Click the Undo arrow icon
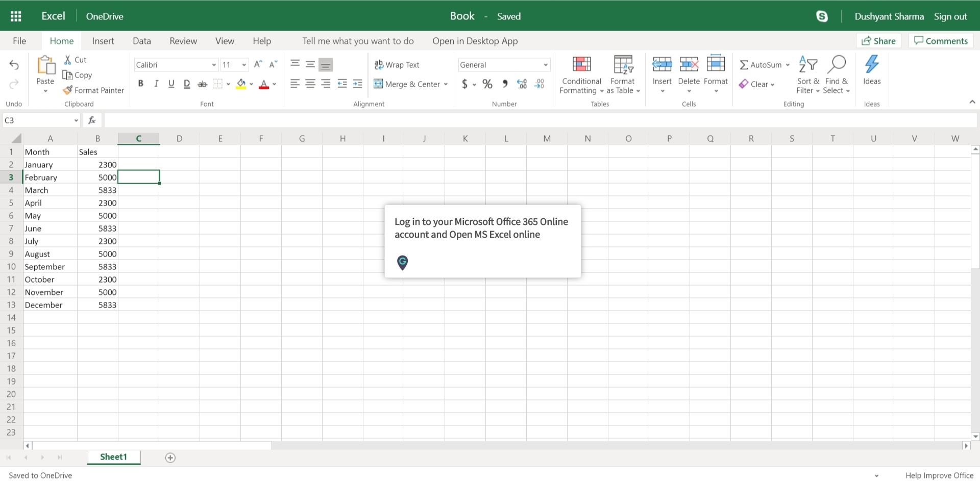980x481 pixels. (14, 65)
